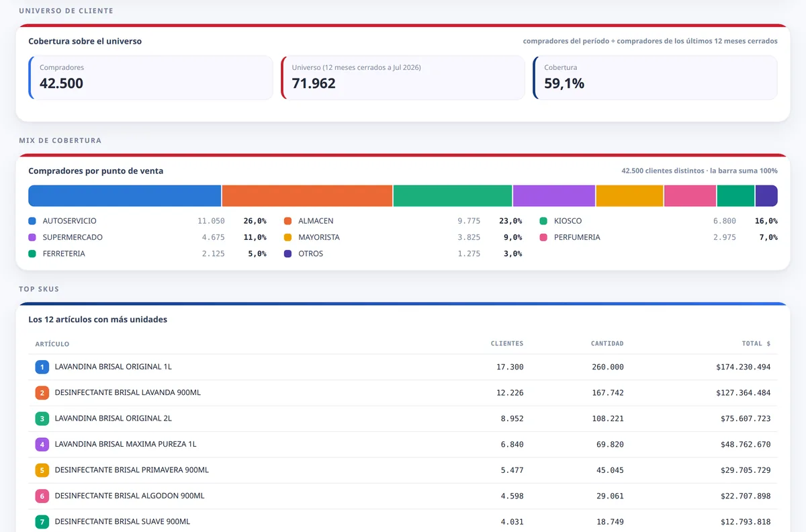Click LAVANDINA BRISAL ORIGINAL 1L article name
806x532 pixels.
pyautogui.click(x=113, y=367)
